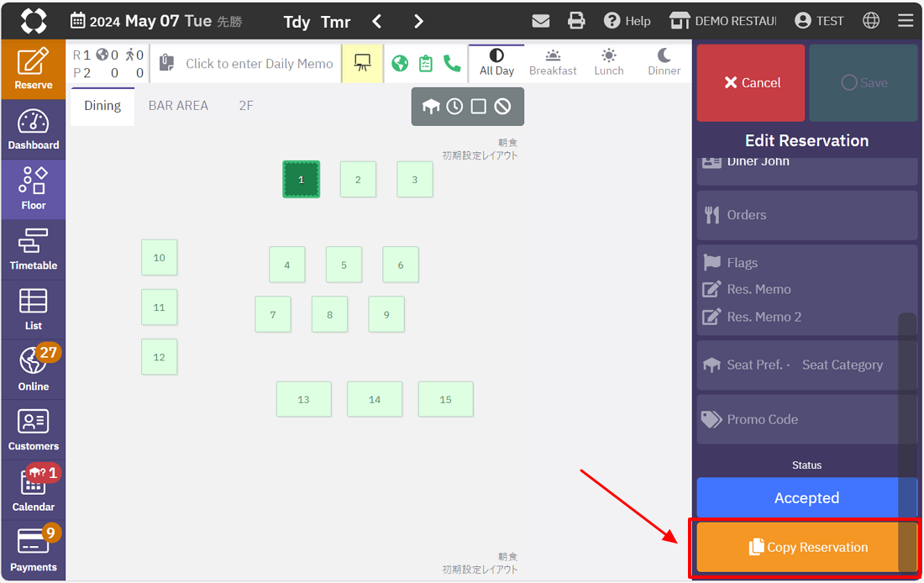The width and height of the screenshot is (924, 583).
Task: Select the Lunch meal period
Action: coord(609,62)
